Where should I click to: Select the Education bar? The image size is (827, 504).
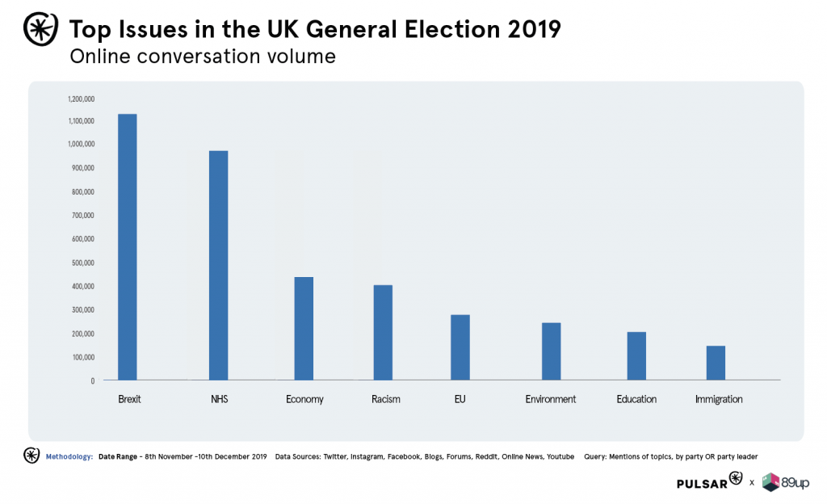click(x=636, y=356)
